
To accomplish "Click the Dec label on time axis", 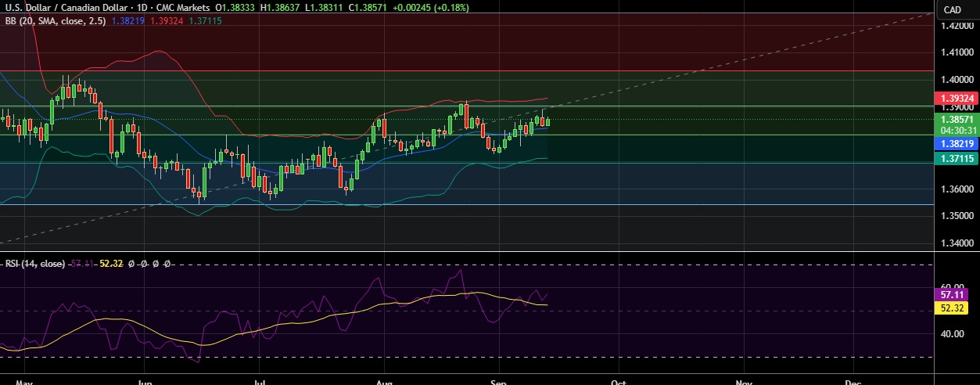I will click(853, 383).
